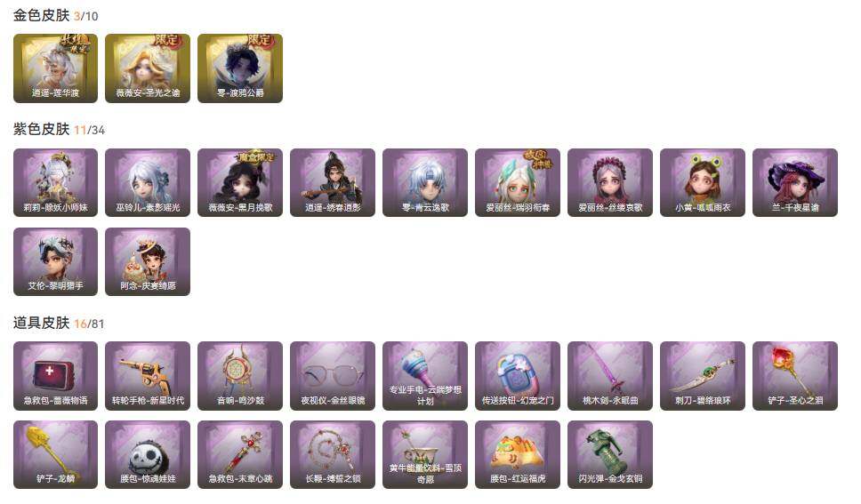This screenshot has height=504, width=861.
Task: Click the 兰-千夜星谕 witch hat skin
Action: click(795, 182)
